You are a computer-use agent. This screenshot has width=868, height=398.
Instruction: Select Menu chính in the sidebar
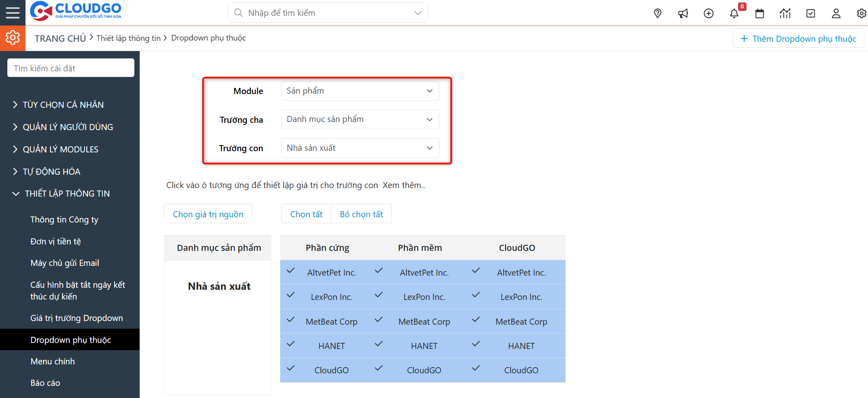click(52, 361)
